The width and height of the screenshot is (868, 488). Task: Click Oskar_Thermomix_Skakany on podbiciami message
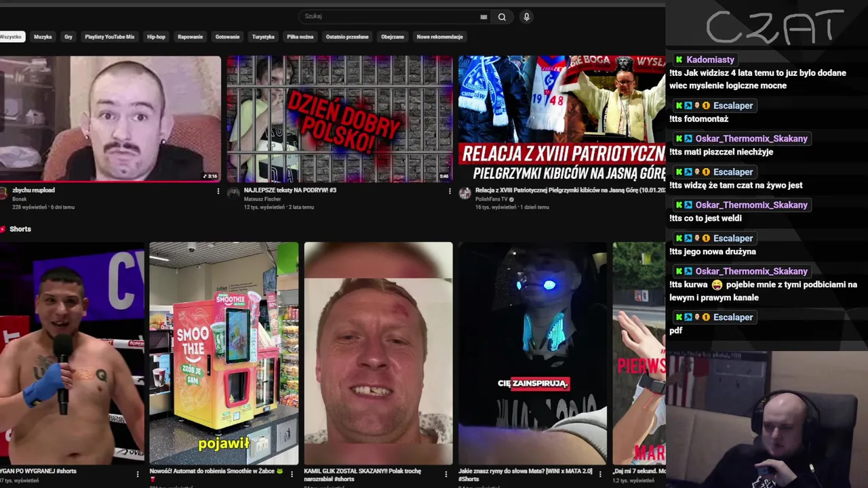(x=751, y=271)
